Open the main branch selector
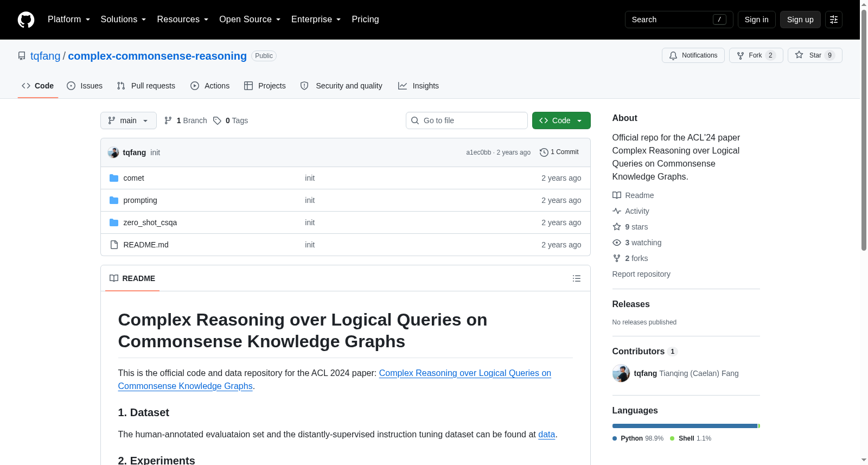The height and width of the screenshot is (465, 868). [129, 120]
